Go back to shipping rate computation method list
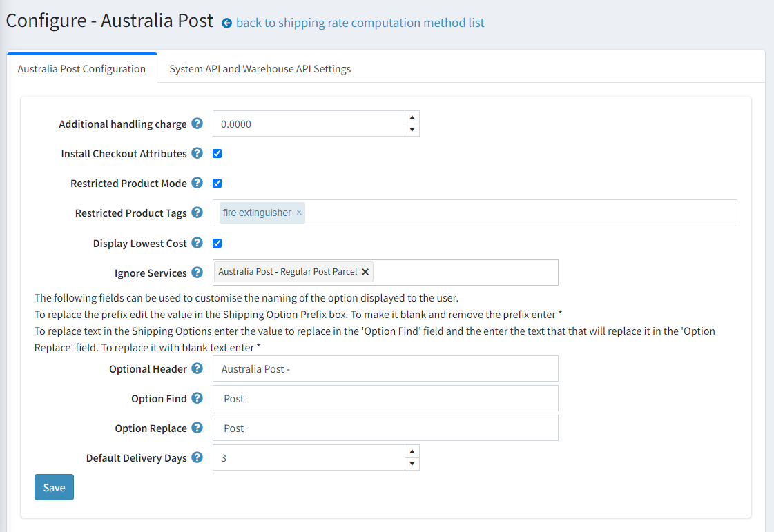774x532 pixels. click(x=360, y=23)
